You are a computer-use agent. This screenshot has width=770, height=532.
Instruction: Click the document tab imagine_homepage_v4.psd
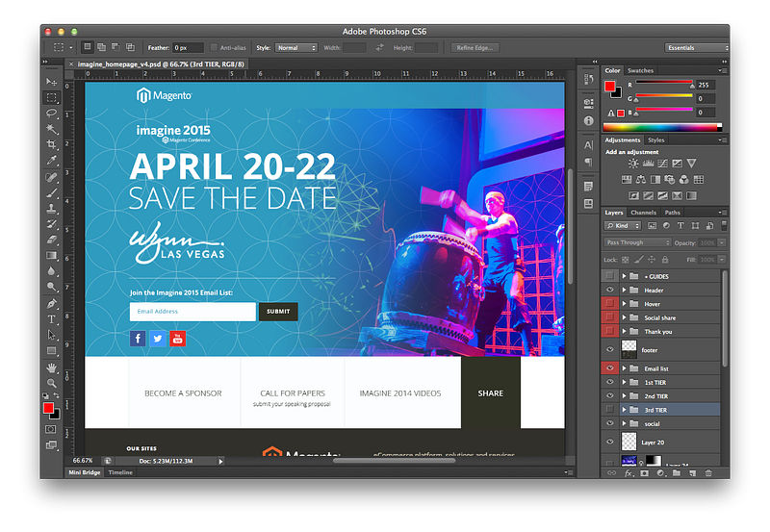coord(161,63)
